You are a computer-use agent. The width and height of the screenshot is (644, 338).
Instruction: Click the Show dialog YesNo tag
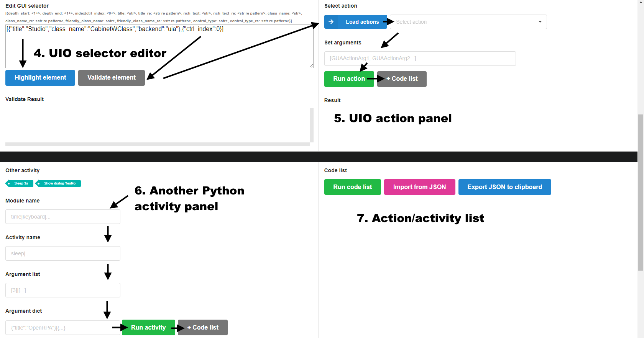point(59,183)
